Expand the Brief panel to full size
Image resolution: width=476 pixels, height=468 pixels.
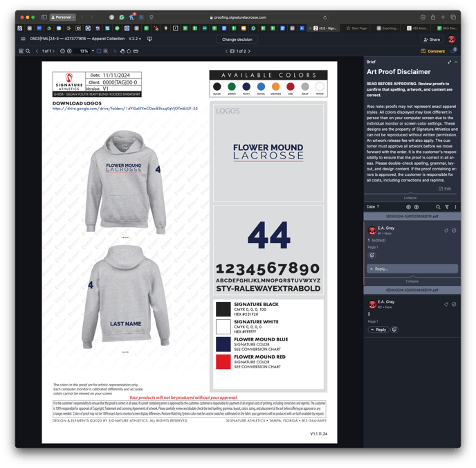click(449, 62)
